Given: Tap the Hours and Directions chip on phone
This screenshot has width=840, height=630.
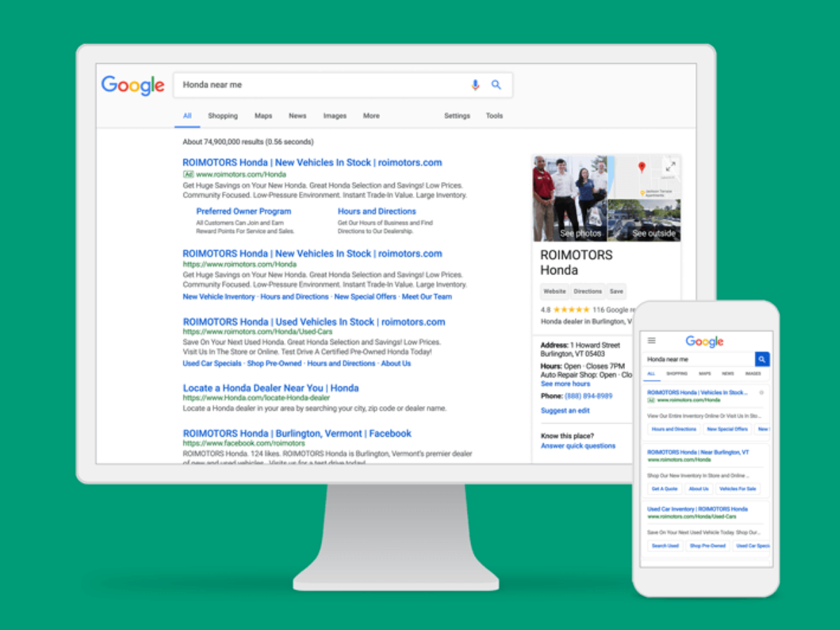Looking at the screenshot, I should click(x=674, y=429).
